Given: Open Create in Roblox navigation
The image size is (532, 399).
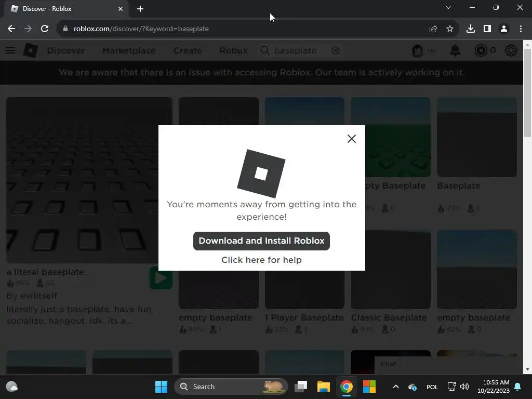Looking at the screenshot, I should [x=188, y=50].
